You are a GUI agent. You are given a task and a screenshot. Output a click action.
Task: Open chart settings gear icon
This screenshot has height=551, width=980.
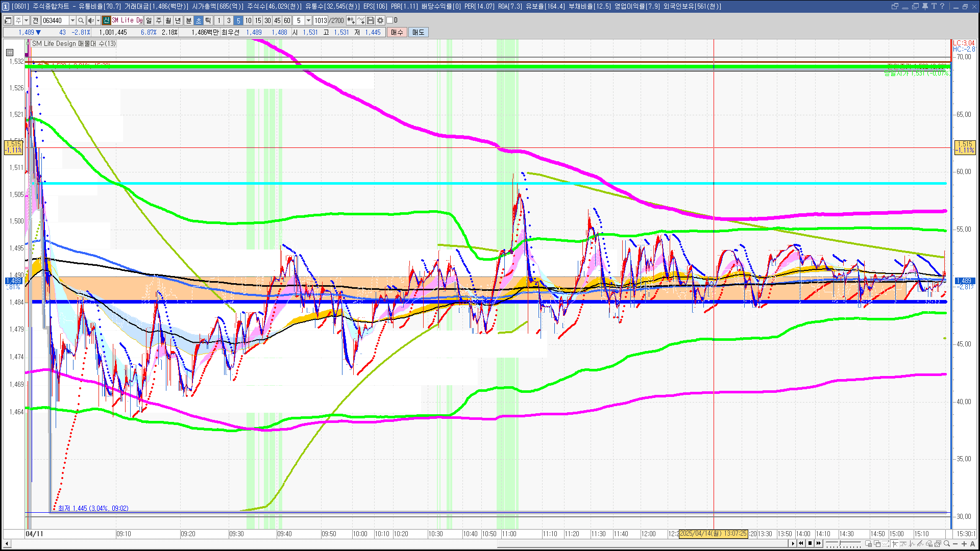pos(380,20)
